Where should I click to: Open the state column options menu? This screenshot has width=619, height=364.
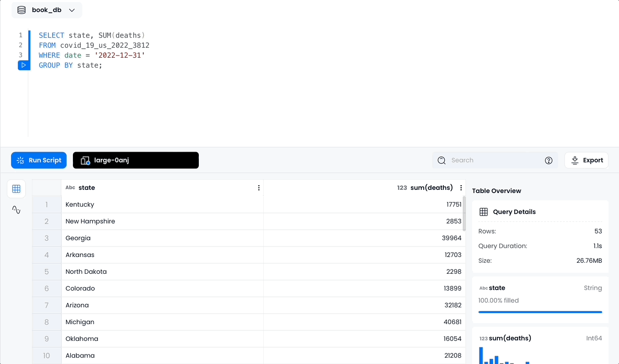tap(259, 188)
